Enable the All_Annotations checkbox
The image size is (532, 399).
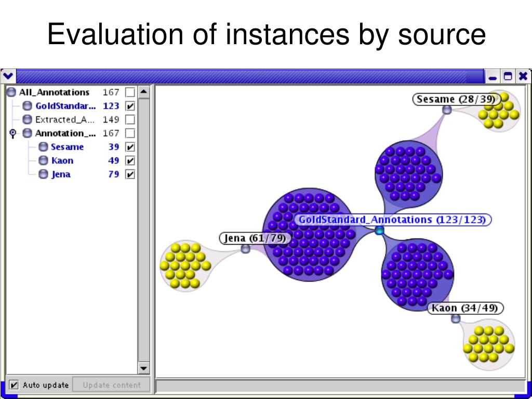coord(130,92)
